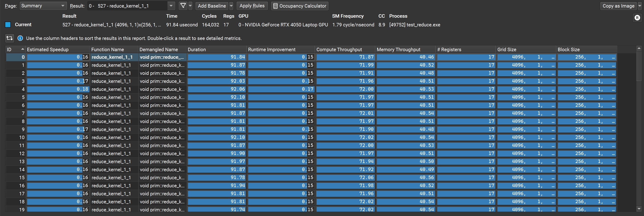The width and height of the screenshot is (644, 216).
Task: Select row ID 4 with speedup 0.18
Action: [311, 89]
